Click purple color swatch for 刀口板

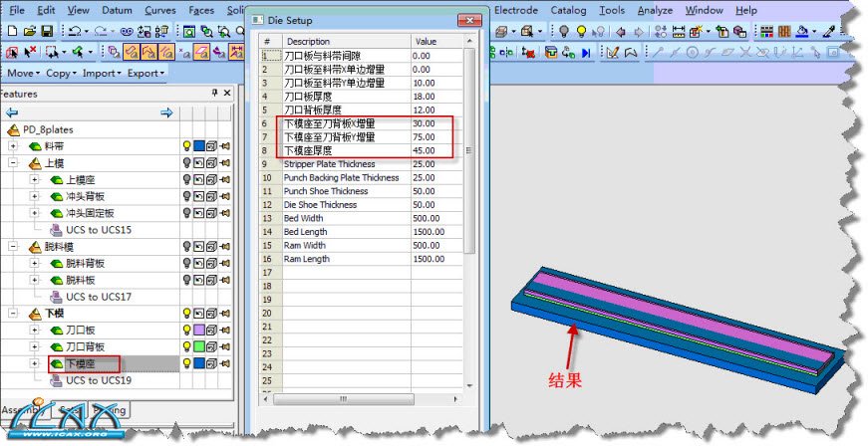(198, 330)
